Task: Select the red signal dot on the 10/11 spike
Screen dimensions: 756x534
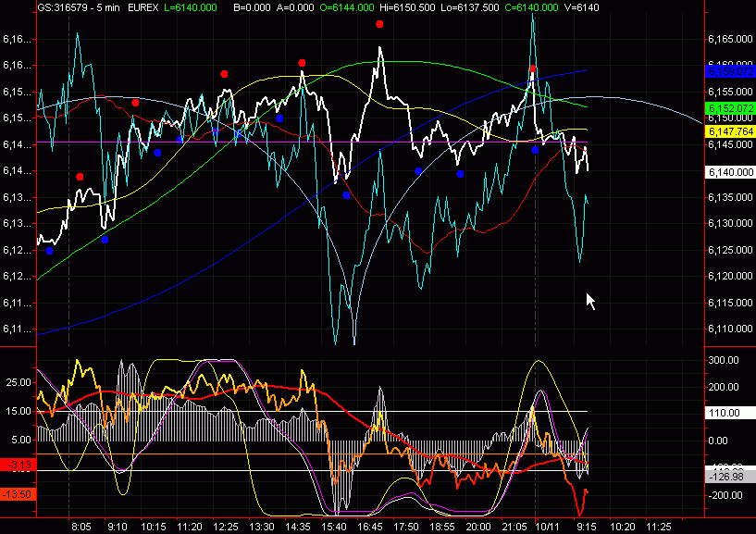Action: pyautogui.click(x=532, y=68)
